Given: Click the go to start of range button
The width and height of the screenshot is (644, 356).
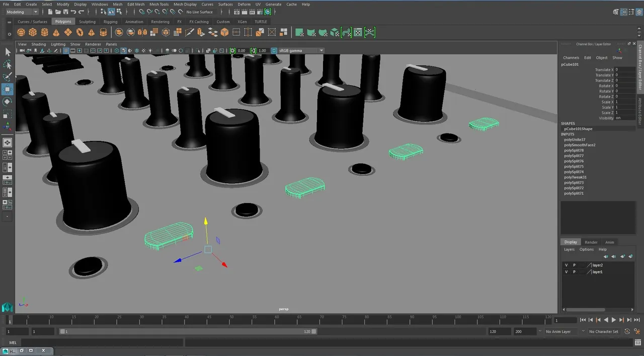Looking at the screenshot, I should pyautogui.click(x=583, y=320).
